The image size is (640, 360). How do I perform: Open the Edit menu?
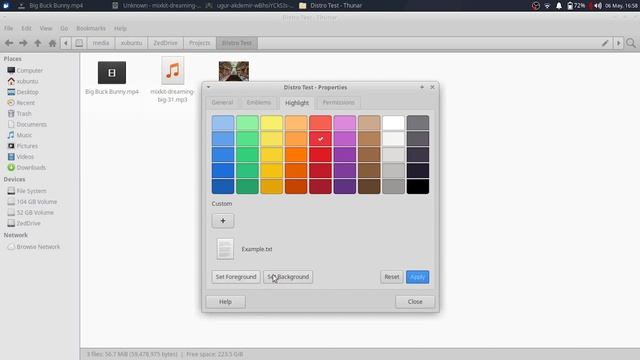pos(26,28)
